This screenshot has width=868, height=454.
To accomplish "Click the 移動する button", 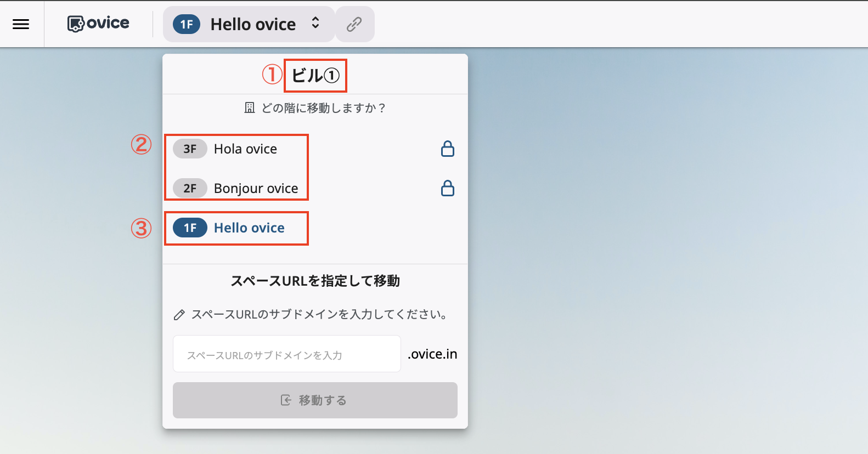I will tap(315, 400).
